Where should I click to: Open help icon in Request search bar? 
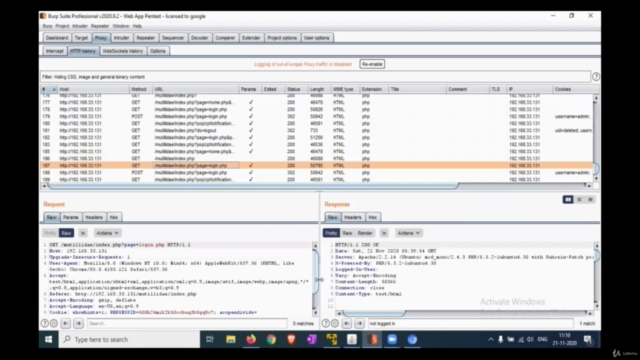45,323
